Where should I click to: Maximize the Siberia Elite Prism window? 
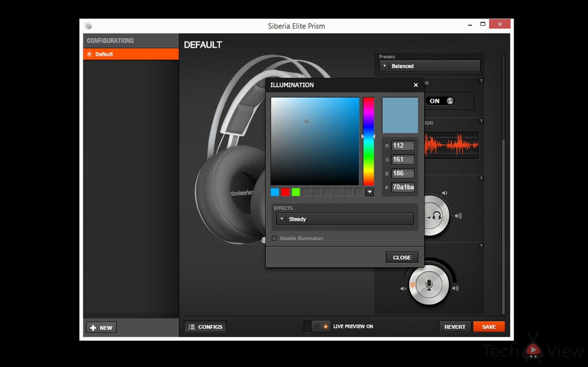[x=483, y=24]
